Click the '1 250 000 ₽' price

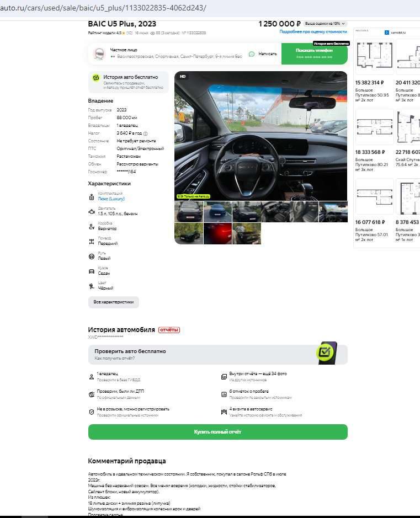pos(280,24)
